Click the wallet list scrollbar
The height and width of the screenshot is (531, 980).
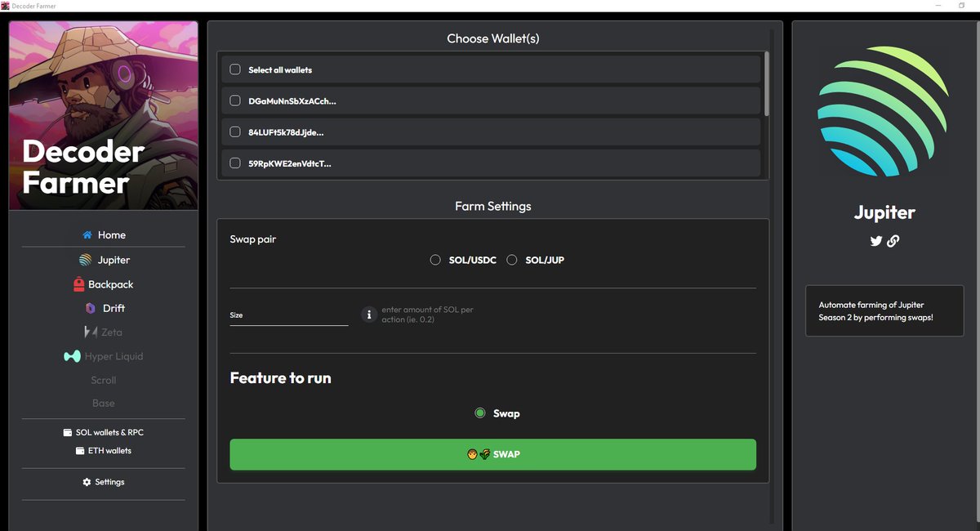[x=766, y=83]
